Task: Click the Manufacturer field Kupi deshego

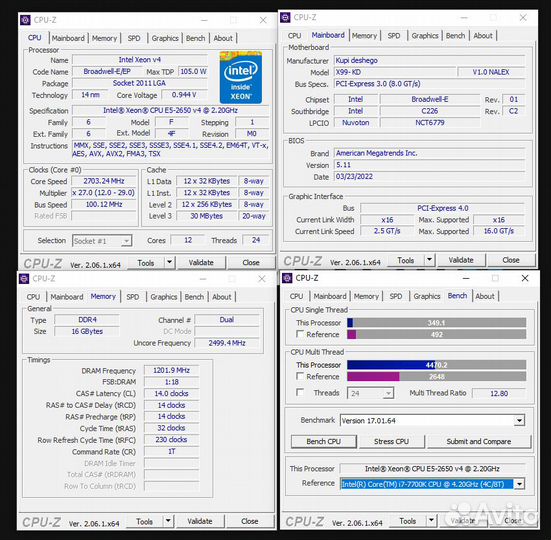Action: [x=429, y=60]
